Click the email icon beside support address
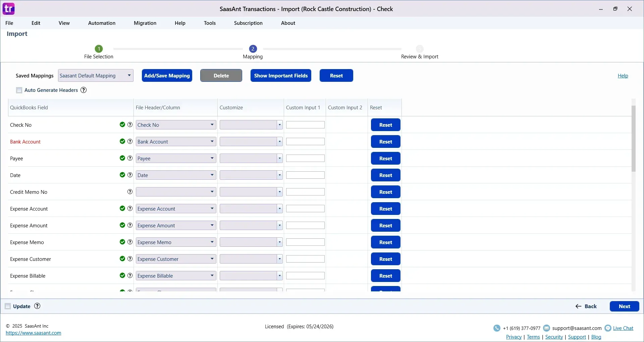 pos(546,328)
